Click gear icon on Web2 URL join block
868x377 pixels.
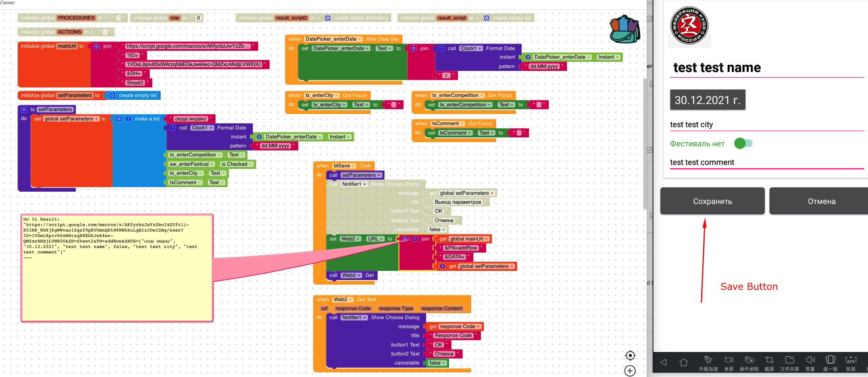pyautogui.click(x=405, y=239)
